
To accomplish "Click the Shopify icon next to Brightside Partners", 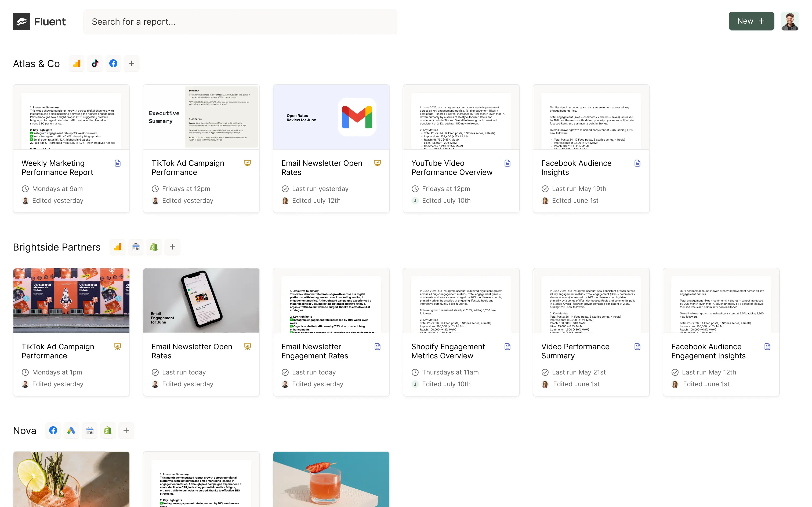I will click(x=154, y=247).
